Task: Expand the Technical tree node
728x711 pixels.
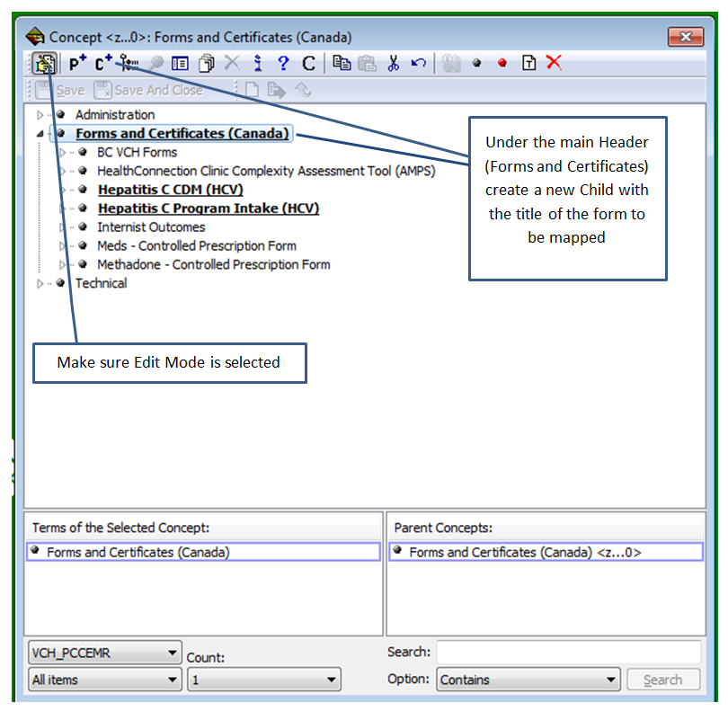Action: pyautogui.click(x=40, y=283)
